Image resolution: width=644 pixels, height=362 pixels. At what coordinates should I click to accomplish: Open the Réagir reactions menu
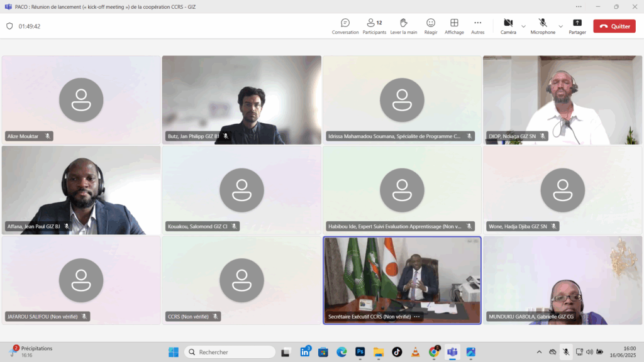pos(430,26)
